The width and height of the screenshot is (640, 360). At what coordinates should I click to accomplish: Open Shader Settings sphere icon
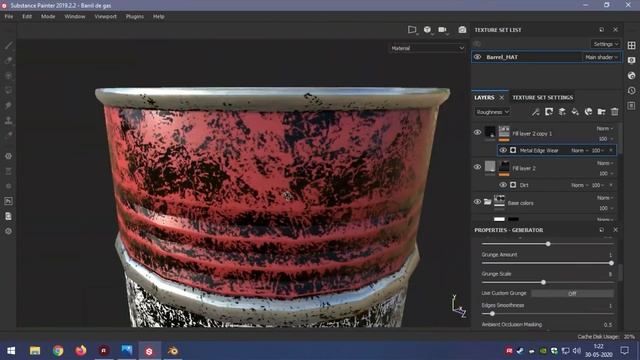point(631,76)
